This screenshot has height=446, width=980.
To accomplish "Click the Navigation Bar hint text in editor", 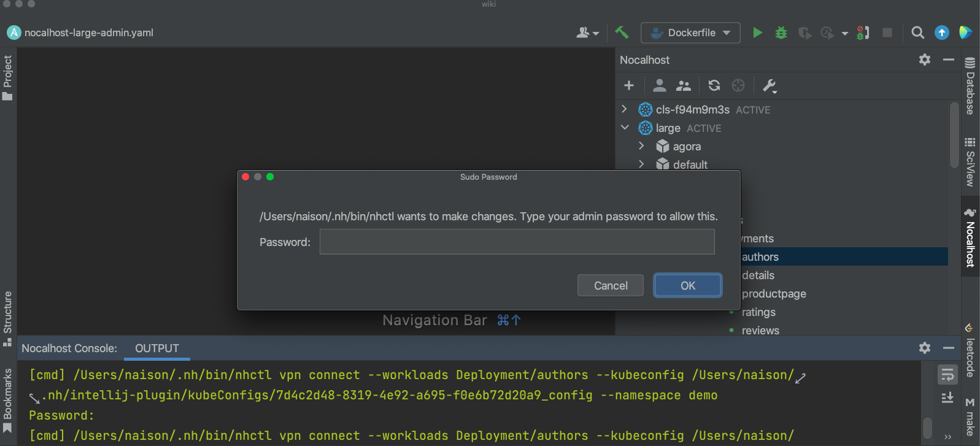I will (434, 320).
